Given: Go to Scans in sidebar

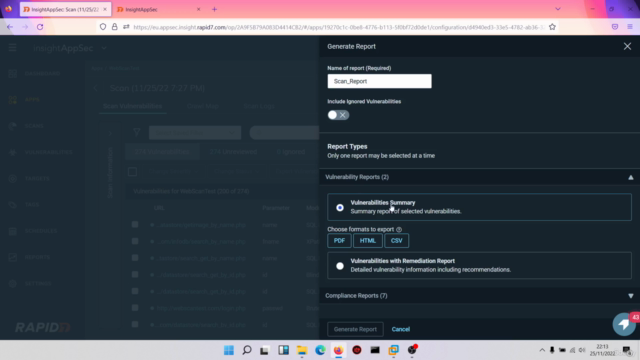Looking at the screenshot, I should pos(34,126).
